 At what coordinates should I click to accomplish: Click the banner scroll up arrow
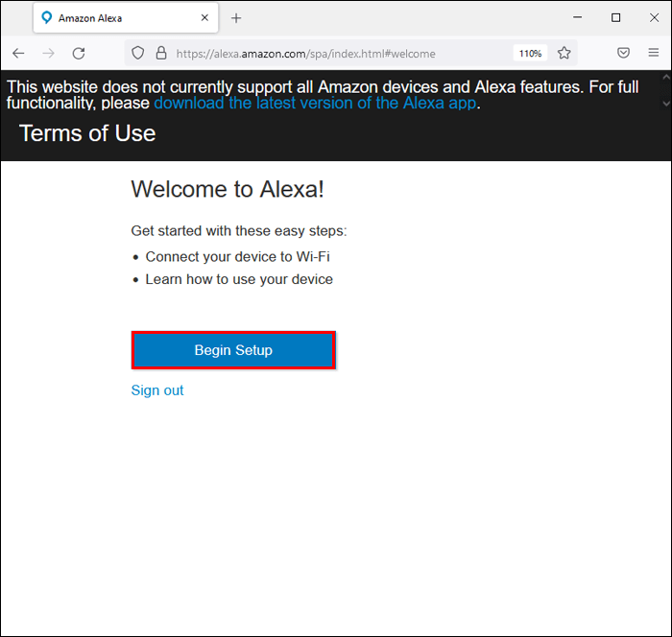[666, 78]
